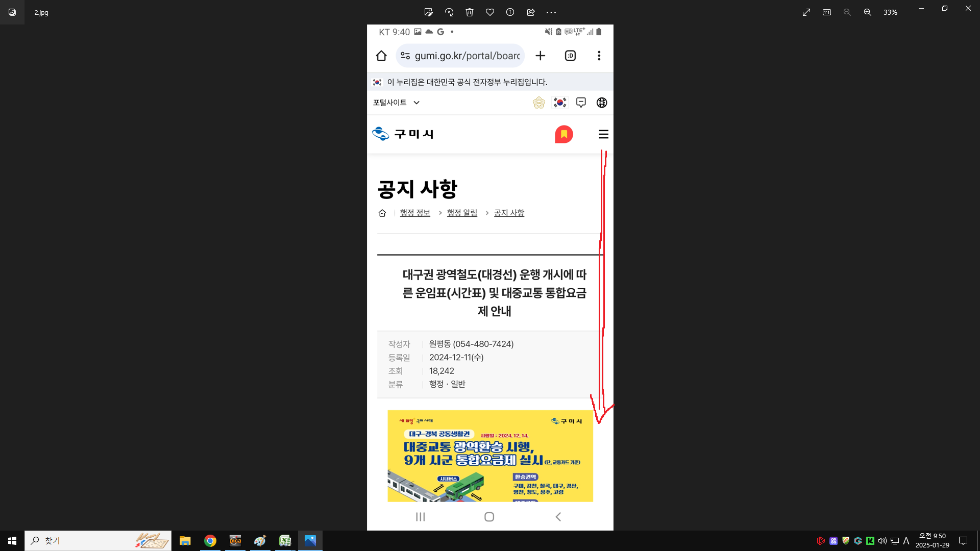Click the Edit image icon
Screen dimensions: 980x551
[x=428, y=12]
